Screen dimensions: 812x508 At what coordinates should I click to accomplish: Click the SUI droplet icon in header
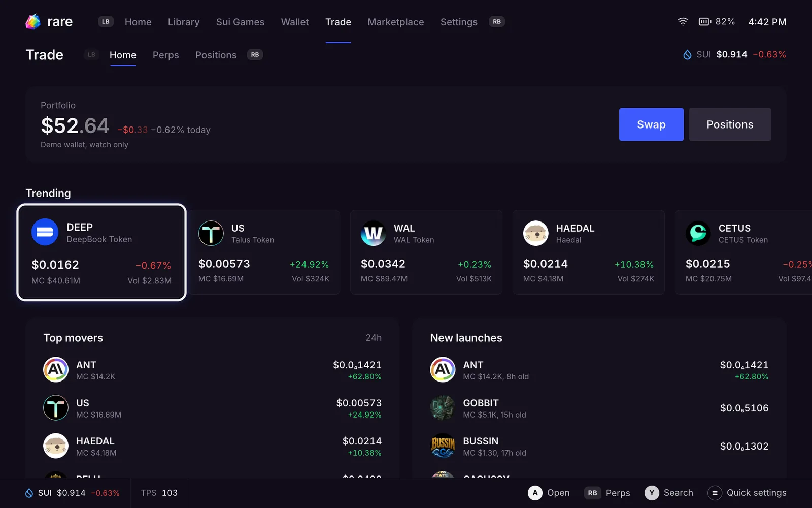coord(687,54)
